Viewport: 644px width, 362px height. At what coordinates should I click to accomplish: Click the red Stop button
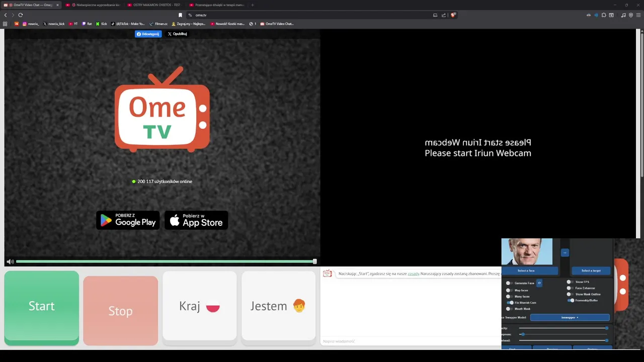point(120,311)
